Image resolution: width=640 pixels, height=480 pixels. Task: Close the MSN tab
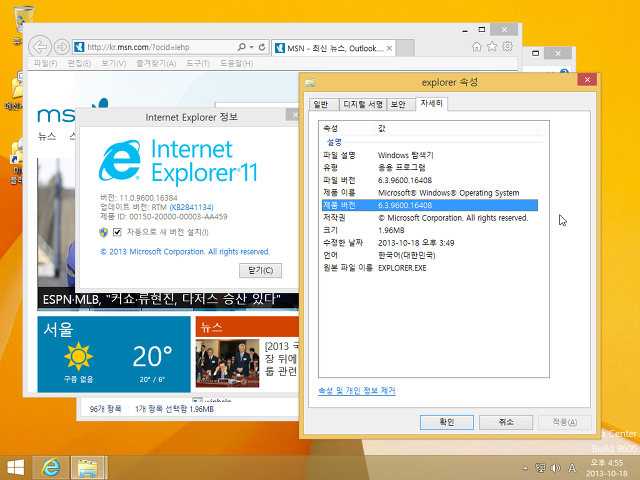[389, 48]
